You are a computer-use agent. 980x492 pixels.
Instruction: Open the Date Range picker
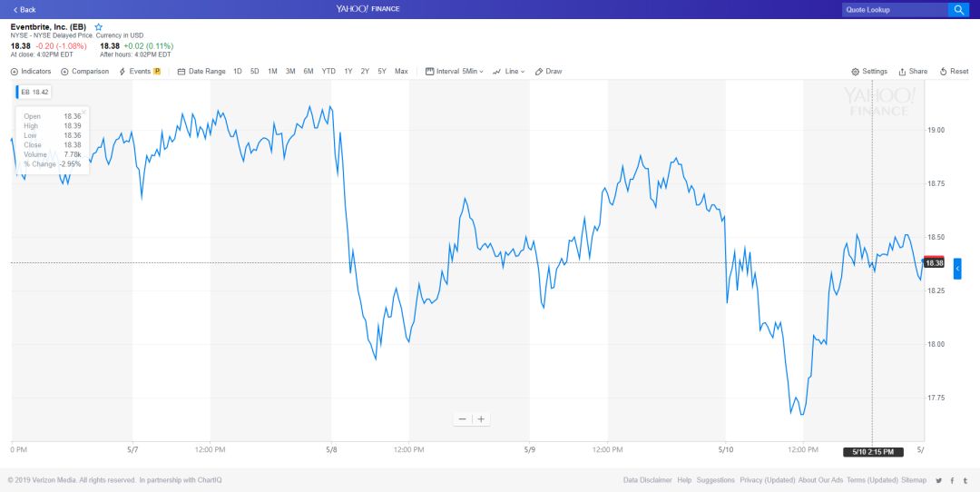pyautogui.click(x=201, y=71)
